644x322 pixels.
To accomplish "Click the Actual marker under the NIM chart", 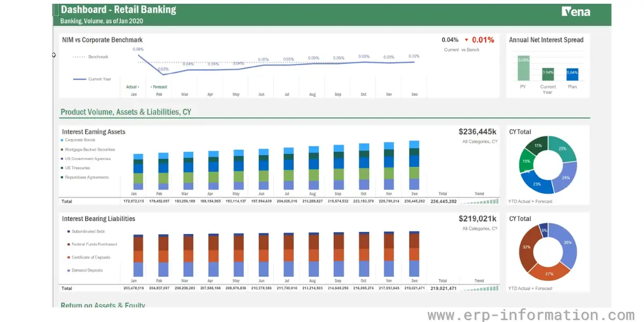I will click(132, 86).
